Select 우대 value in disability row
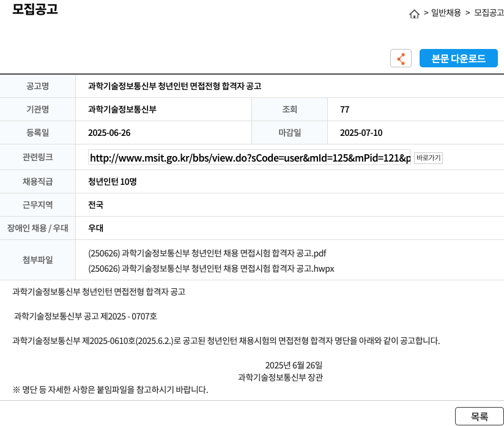 tap(95, 228)
